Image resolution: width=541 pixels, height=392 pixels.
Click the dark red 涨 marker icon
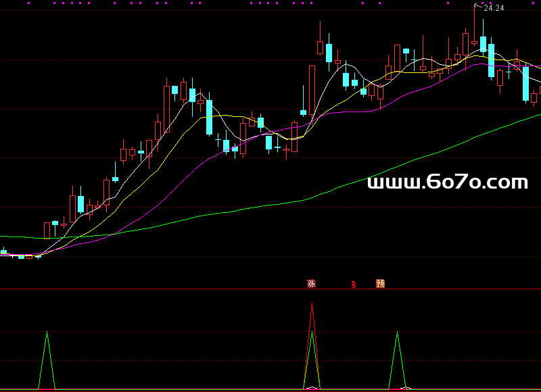point(311,283)
